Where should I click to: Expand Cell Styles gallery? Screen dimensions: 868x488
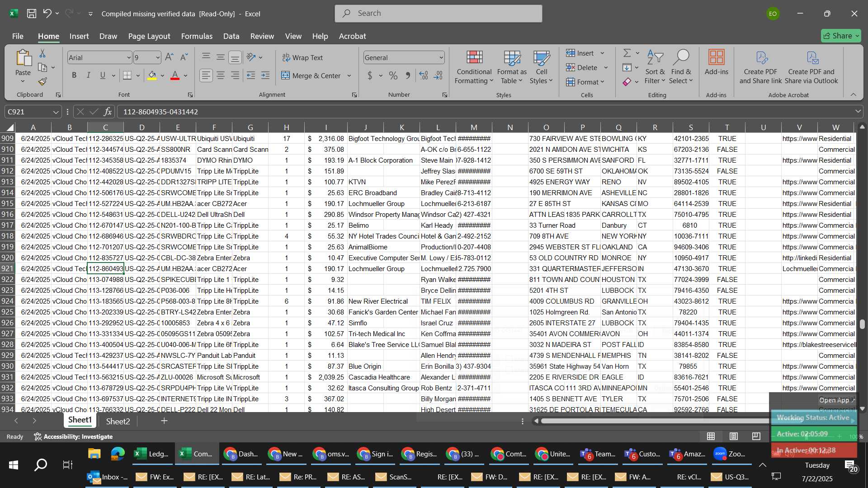541,67
